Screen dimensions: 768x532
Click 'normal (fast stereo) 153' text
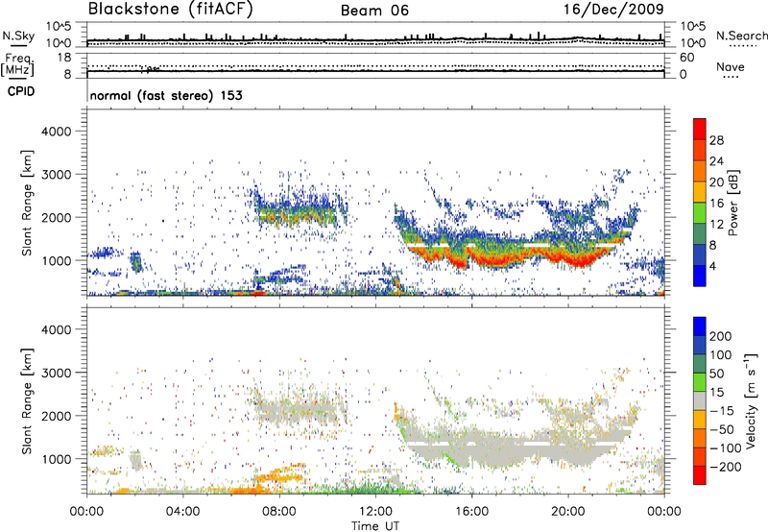point(166,95)
